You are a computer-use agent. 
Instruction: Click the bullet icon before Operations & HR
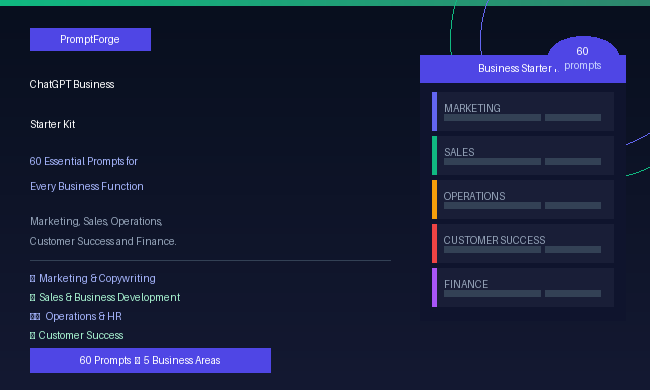pos(35,317)
